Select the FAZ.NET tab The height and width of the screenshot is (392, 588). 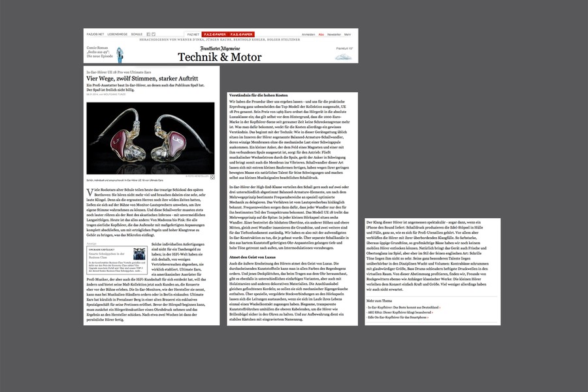pos(193,35)
